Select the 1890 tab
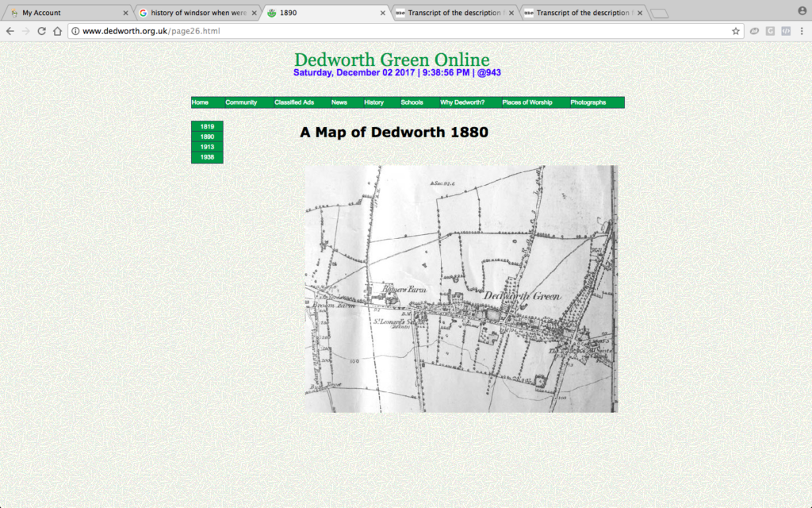The width and height of the screenshot is (812, 508). [325, 13]
